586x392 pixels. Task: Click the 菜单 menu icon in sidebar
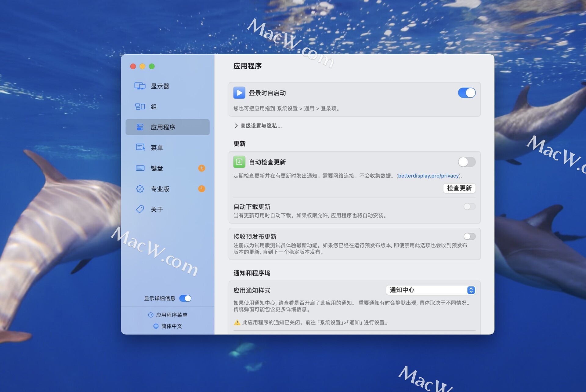pyautogui.click(x=140, y=147)
